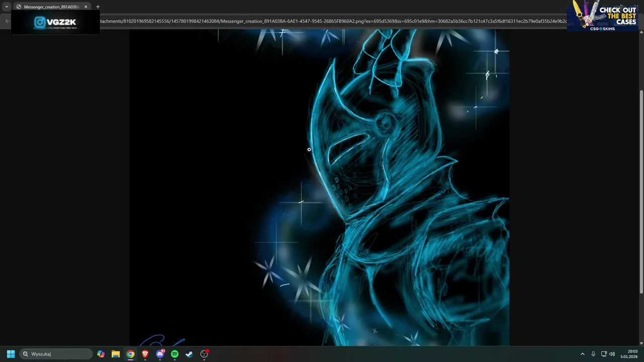Image resolution: width=644 pixels, height=362 pixels.
Task: Open the Windows Start menu
Action: click(x=11, y=354)
